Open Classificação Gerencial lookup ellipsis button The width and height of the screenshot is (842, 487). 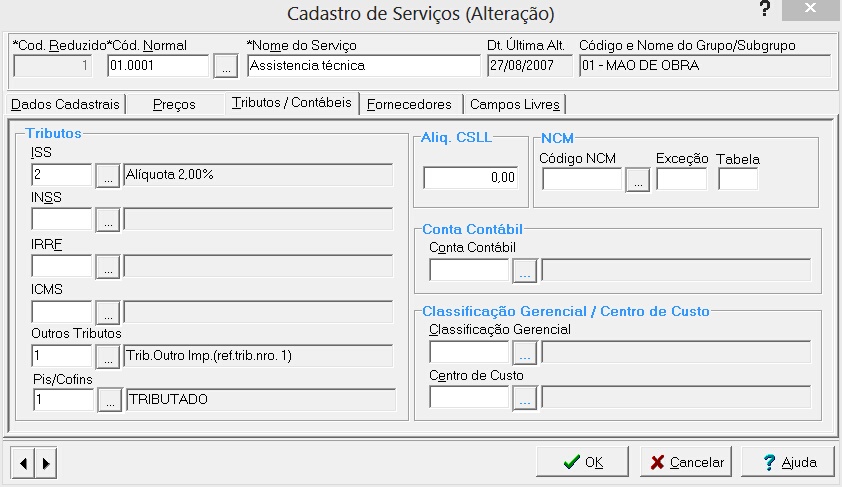click(525, 352)
